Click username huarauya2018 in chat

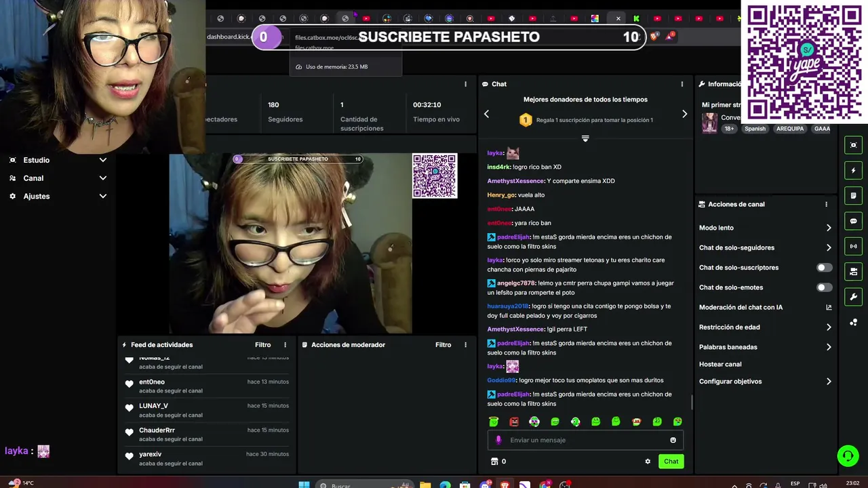(x=507, y=306)
